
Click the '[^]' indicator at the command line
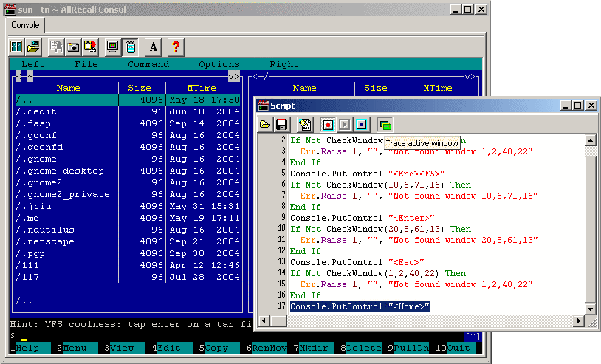pyautogui.click(x=473, y=336)
